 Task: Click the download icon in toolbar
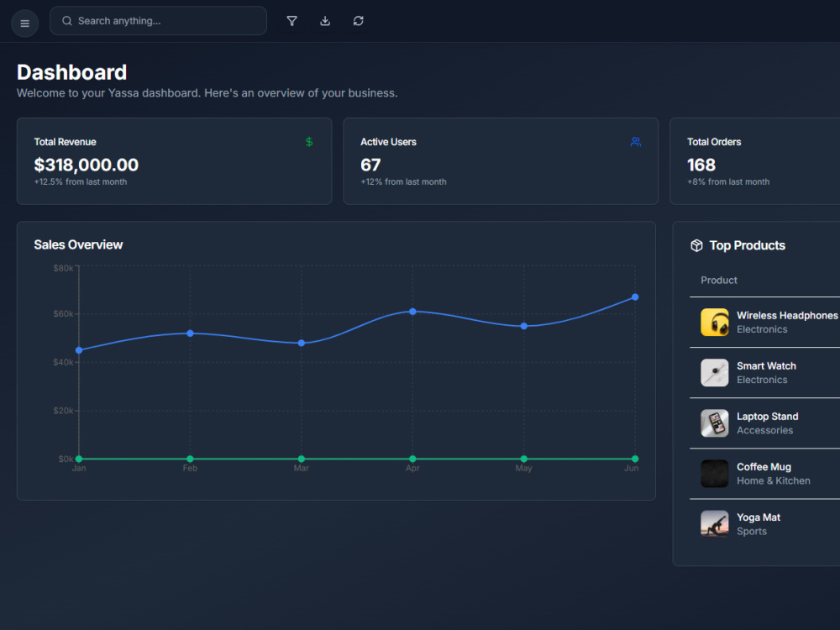pyautogui.click(x=325, y=21)
